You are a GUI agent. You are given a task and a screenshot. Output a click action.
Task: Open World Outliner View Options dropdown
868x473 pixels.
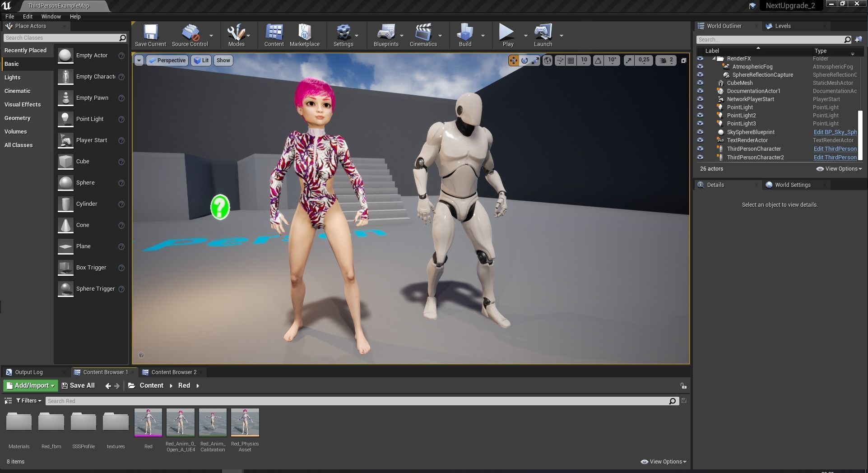839,169
